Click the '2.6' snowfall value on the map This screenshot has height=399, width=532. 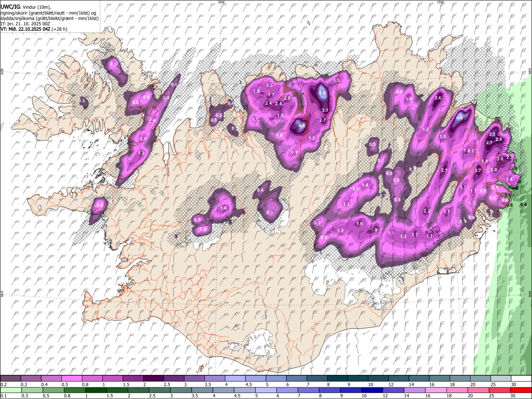[438, 98]
